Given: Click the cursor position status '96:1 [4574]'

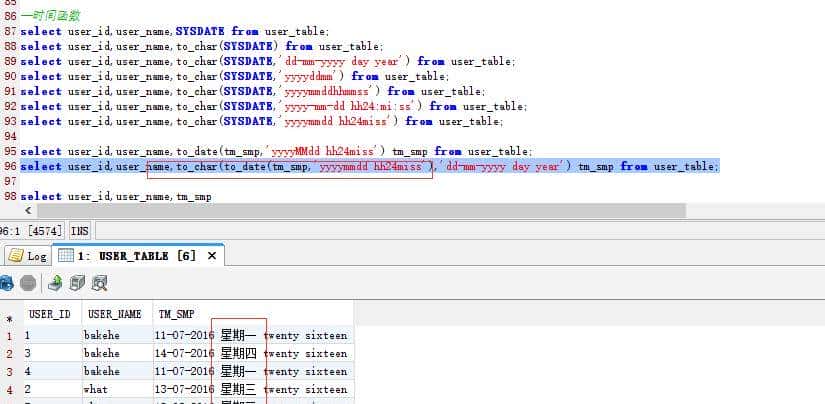Looking at the screenshot, I should [31, 230].
